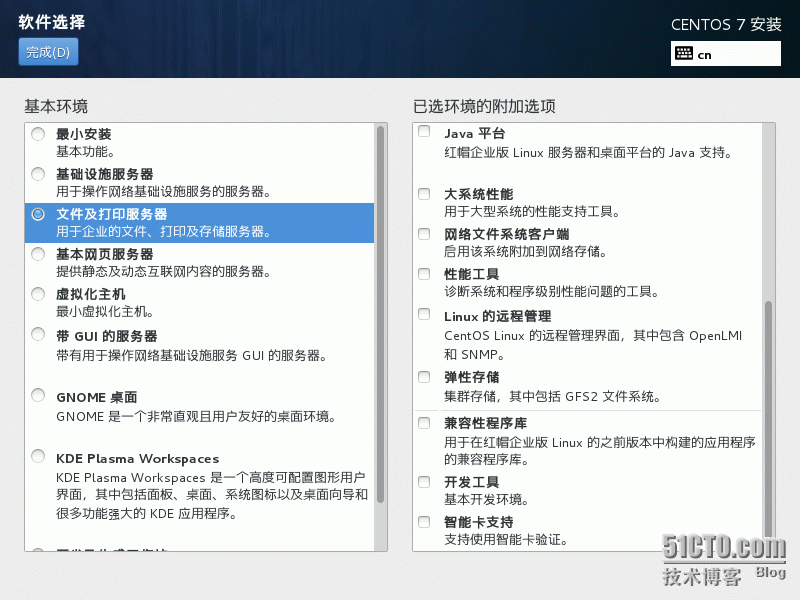This screenshot has height=600, width=800.
Task: Click the Linux 的远程管理 label
Action: [x=497, y=316]
